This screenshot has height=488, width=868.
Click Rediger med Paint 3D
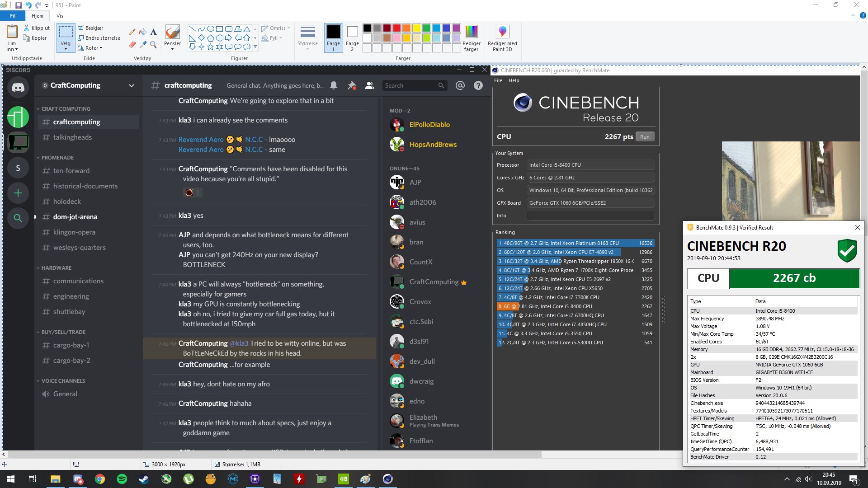pos(502,38)
